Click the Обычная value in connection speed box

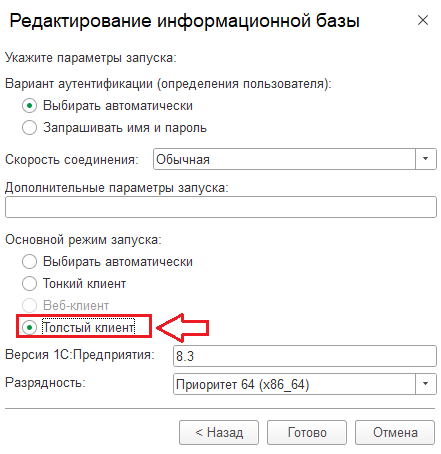pos(183,159)
